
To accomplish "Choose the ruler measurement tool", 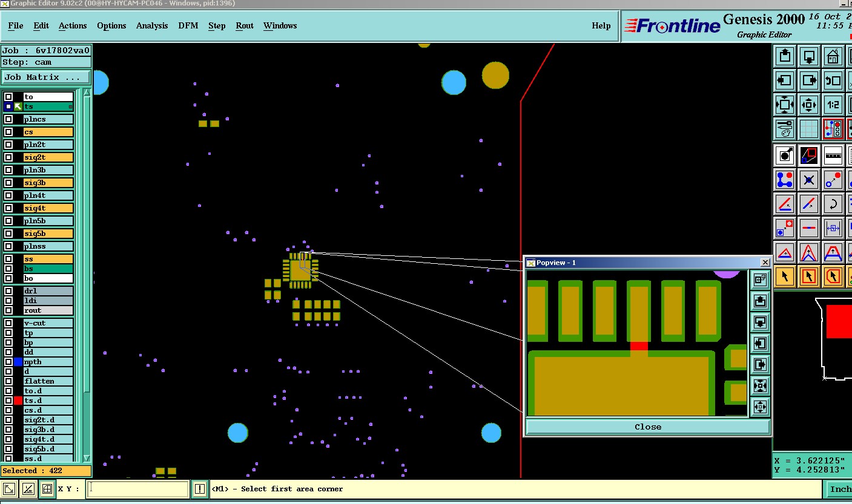I will 833,155.
